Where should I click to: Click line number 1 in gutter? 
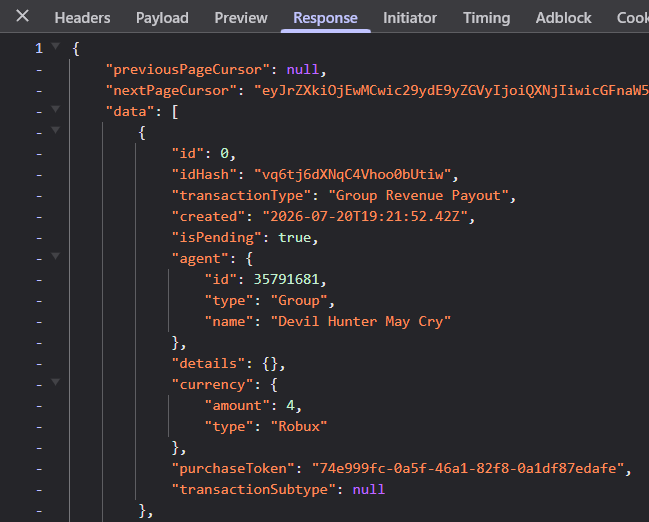point(39,48)
